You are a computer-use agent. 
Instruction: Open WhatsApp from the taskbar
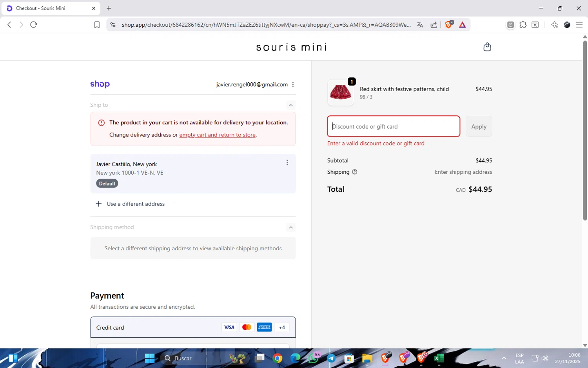(314, 358)
